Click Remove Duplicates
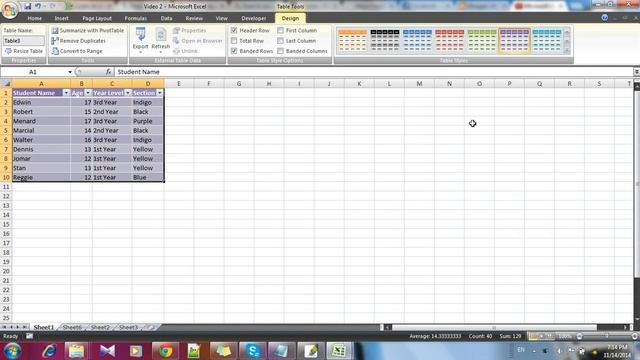 coord(79,41)
